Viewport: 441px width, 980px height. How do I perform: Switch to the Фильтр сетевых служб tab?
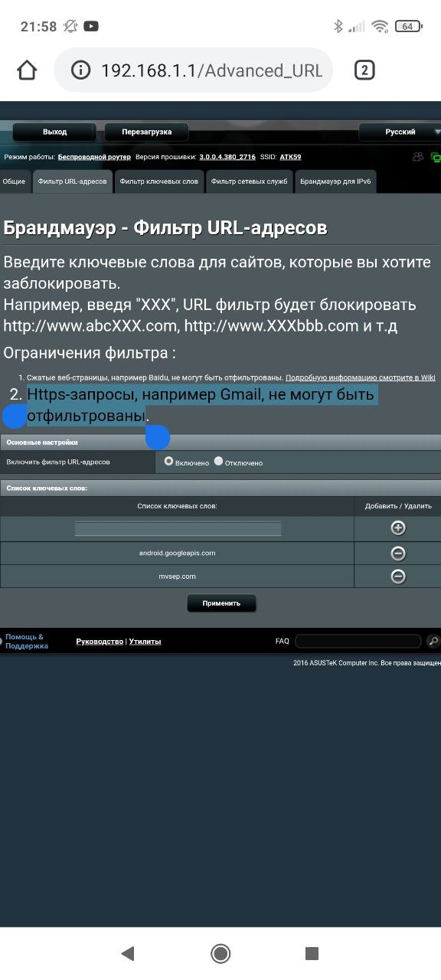(x=250, y=181)
